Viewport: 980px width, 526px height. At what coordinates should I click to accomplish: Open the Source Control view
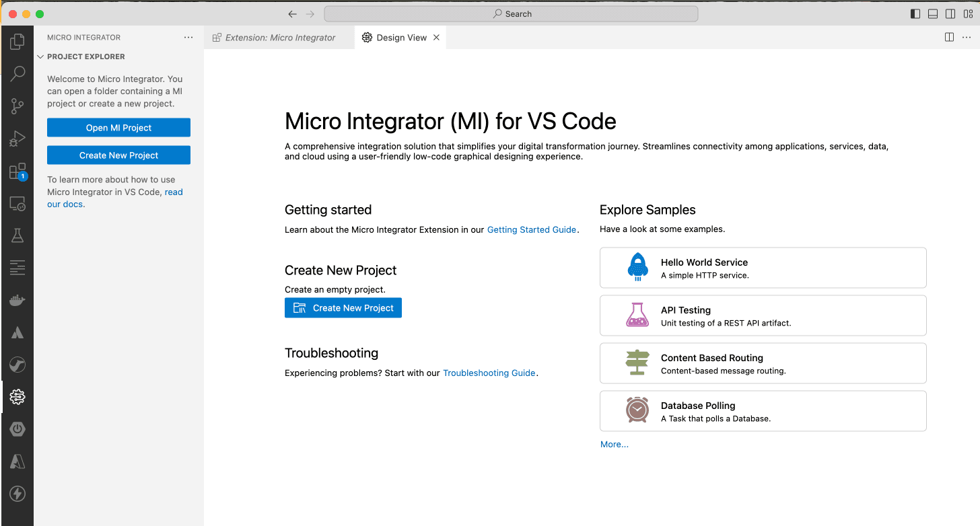pos(17,106)
